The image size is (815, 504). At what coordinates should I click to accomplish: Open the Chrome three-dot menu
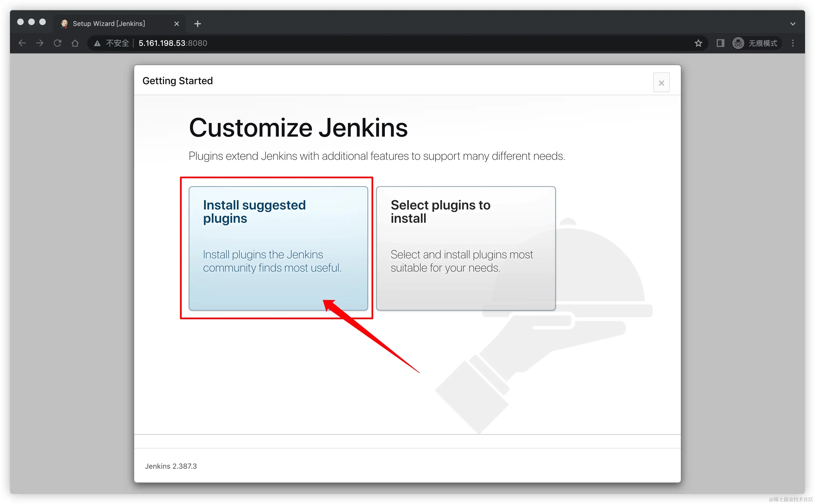click(x=793, y=43)
